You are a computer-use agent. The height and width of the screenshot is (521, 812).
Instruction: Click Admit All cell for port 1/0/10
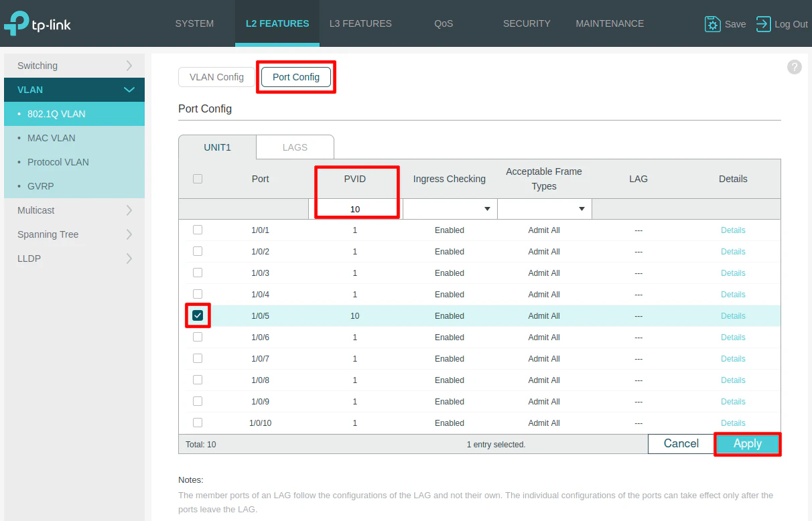544,423
